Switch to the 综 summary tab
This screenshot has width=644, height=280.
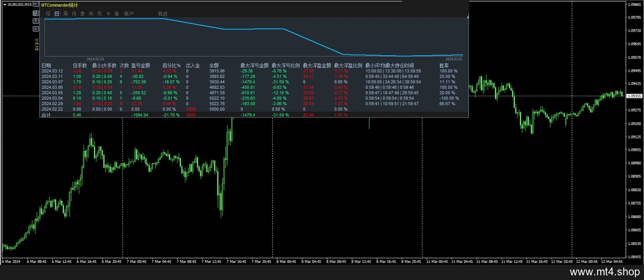pyautogui.click(x=48, y=14)
